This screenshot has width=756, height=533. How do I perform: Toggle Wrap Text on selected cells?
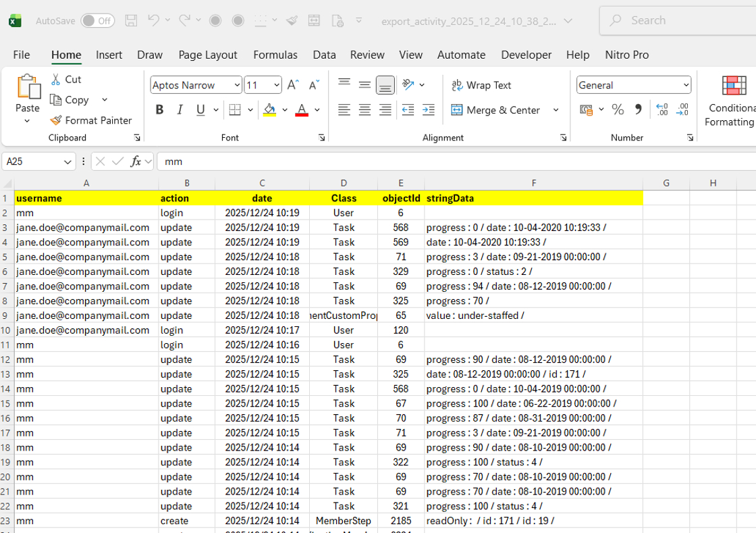pos(481,85)
